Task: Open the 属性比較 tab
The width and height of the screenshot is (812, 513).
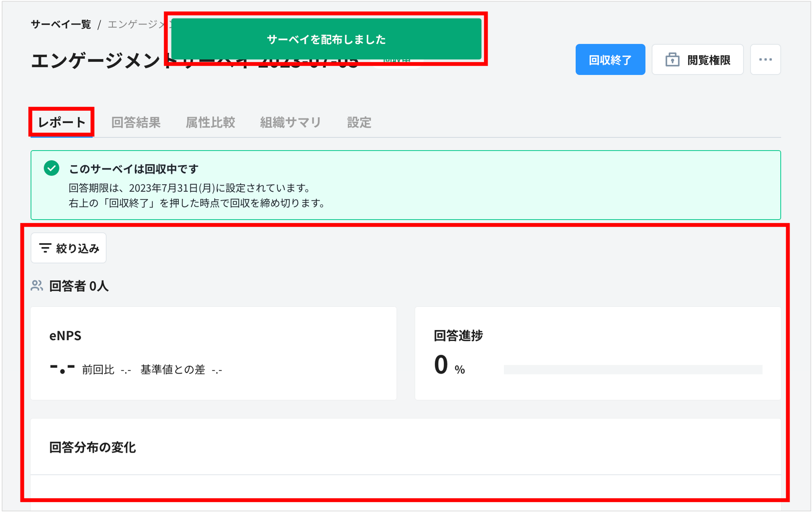Action: tap(210, 122)
